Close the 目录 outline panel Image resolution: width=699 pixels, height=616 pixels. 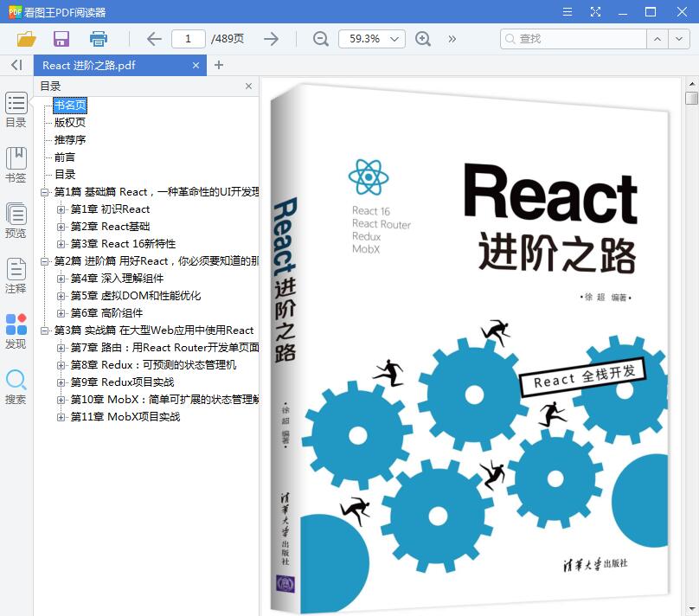[248, 86]
